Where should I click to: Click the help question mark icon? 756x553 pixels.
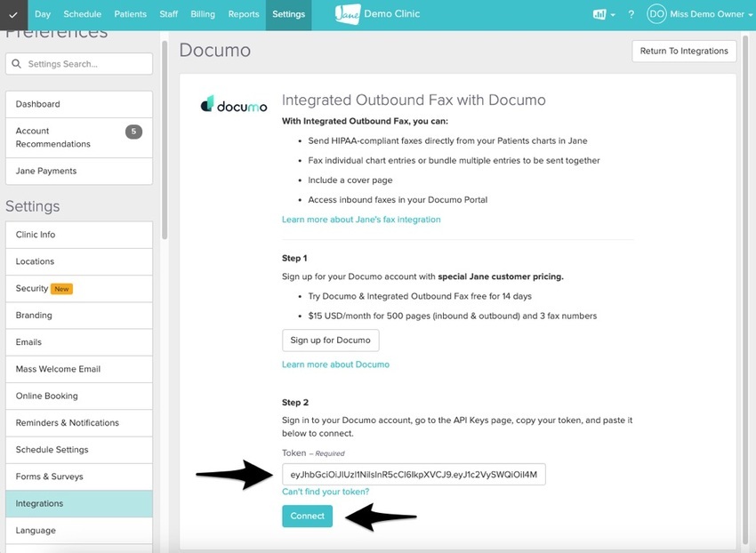tap(631, 14)
